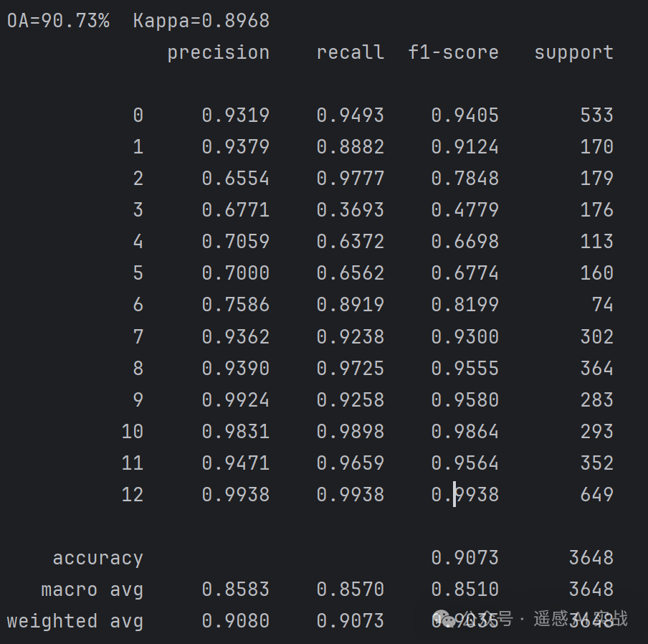Click class 2 f1-score 0.7848

[x=465, y=179]
